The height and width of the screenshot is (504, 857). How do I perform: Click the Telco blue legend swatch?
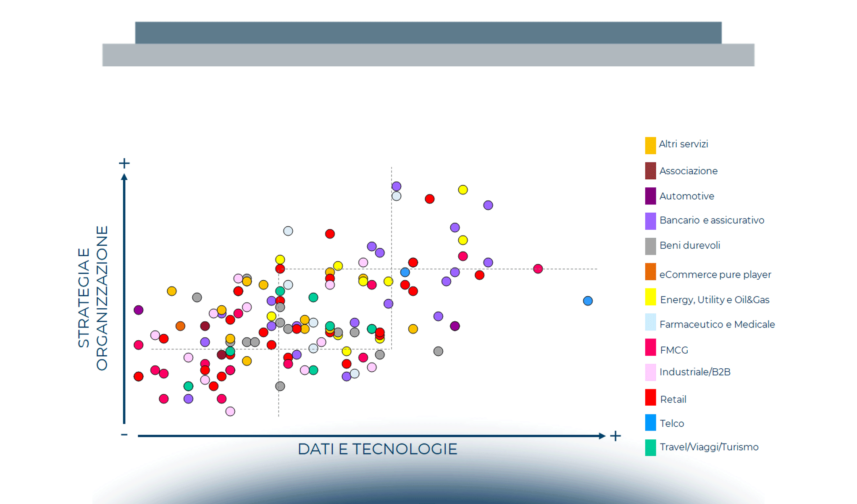(650, 423)
